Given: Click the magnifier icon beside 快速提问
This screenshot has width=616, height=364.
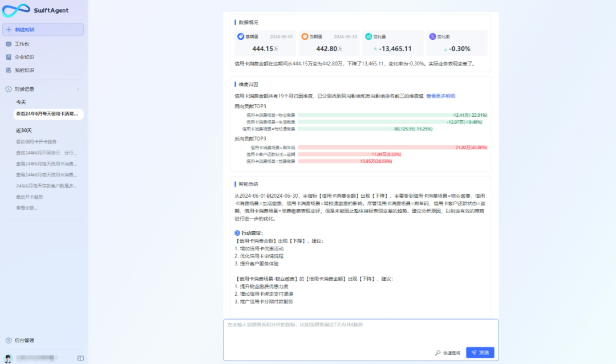Looking at the screenshot, I should 437,353.
